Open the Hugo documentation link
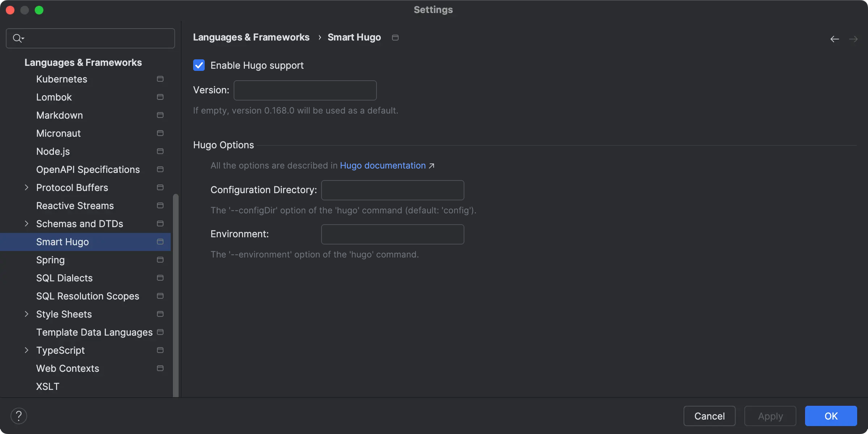 click(x=383, y=165)
